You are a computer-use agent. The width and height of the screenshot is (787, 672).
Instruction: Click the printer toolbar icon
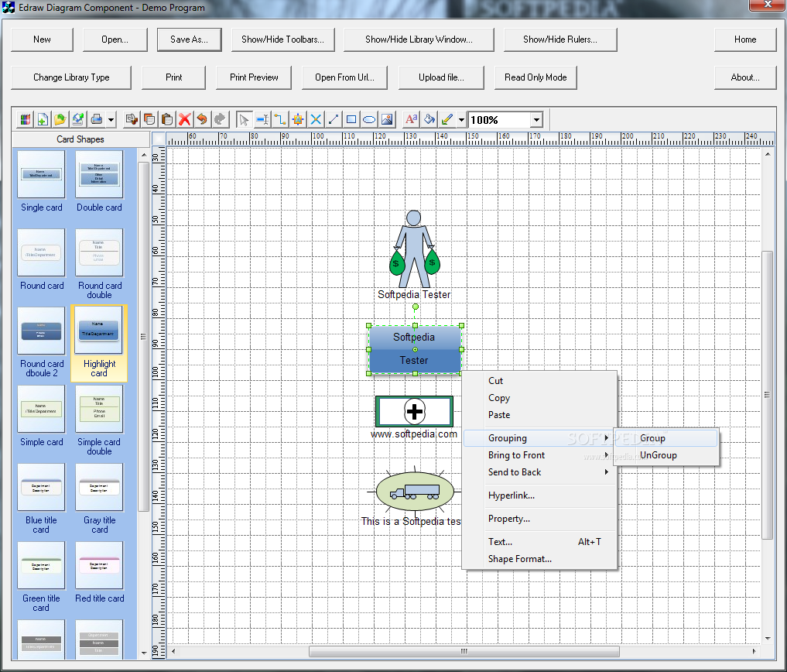pos(97,119)
